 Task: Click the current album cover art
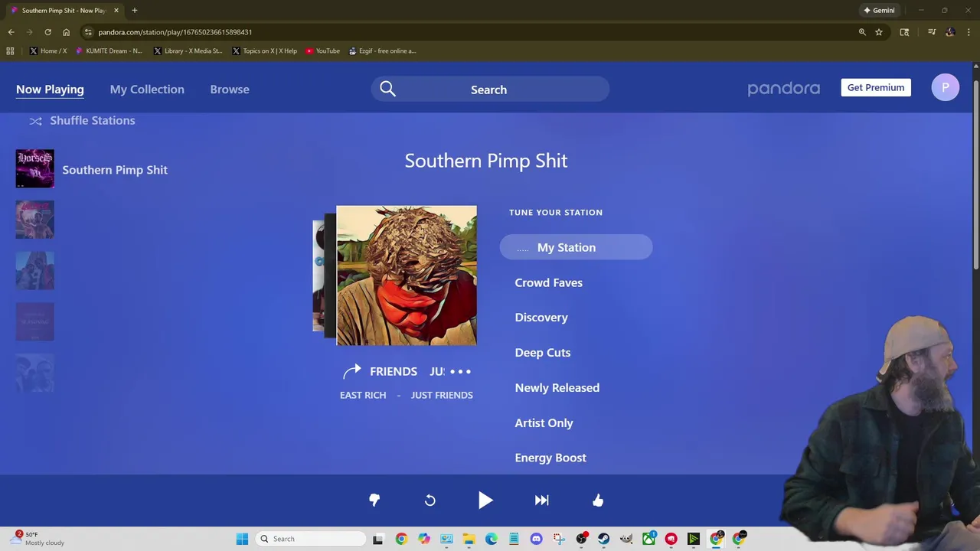coord(407,275)
